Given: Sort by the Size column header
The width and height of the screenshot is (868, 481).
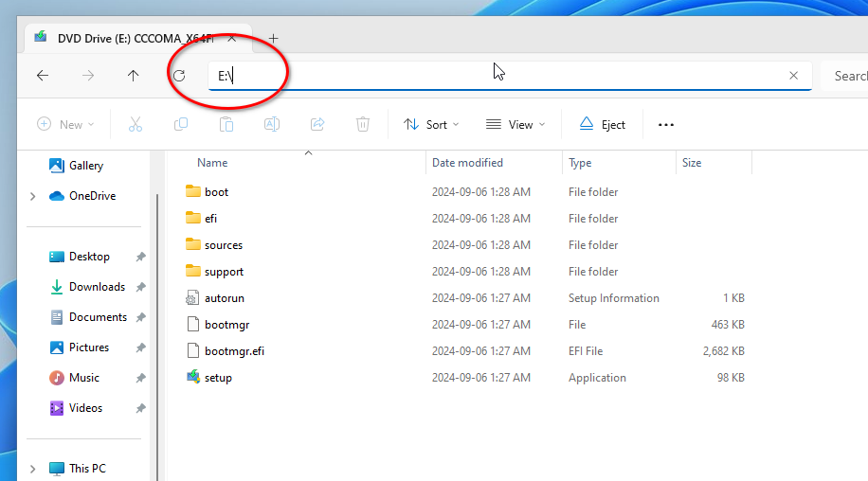Looking at the screenshot, I should point(692,163).
